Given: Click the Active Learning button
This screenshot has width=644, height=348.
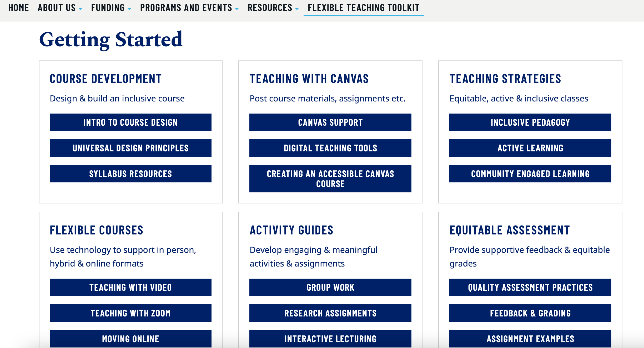Looking at the screenshot, I should [x=530, y=148].
